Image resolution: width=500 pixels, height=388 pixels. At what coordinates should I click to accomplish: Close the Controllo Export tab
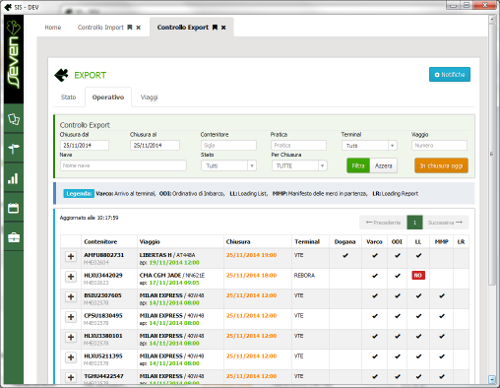pos(223,27)
